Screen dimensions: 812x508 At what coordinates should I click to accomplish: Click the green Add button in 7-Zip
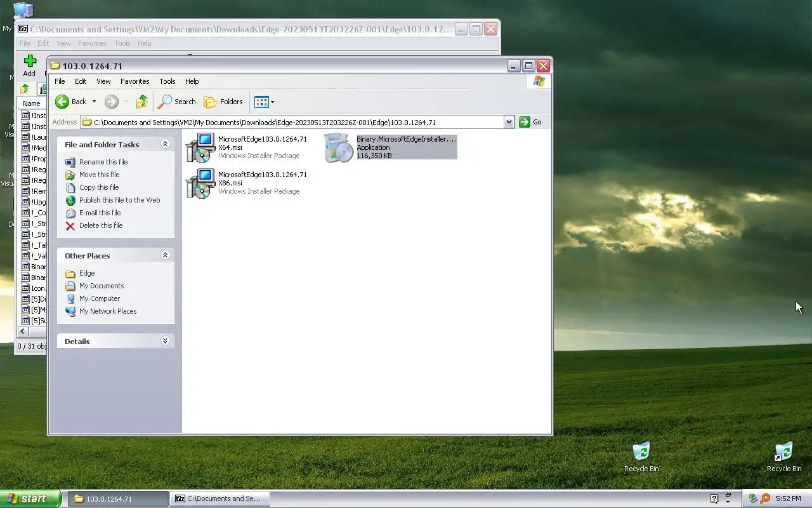pos(29,65)
